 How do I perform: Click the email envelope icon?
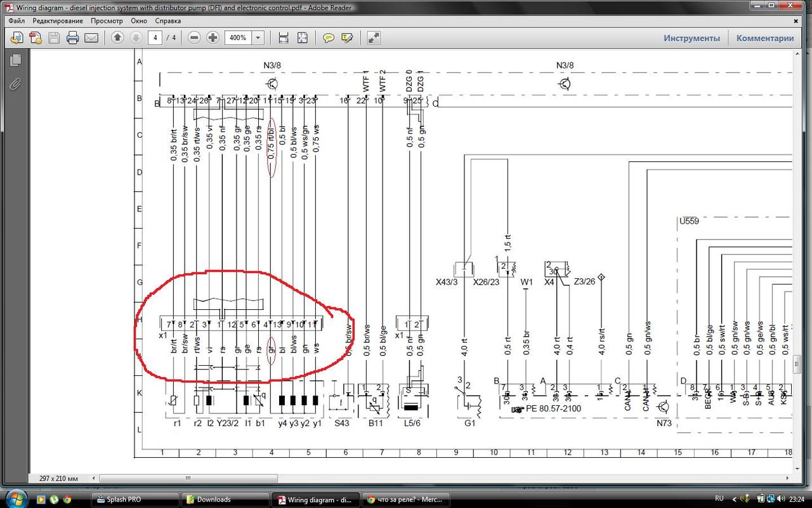pyautogui.click(x=91, y=38)
